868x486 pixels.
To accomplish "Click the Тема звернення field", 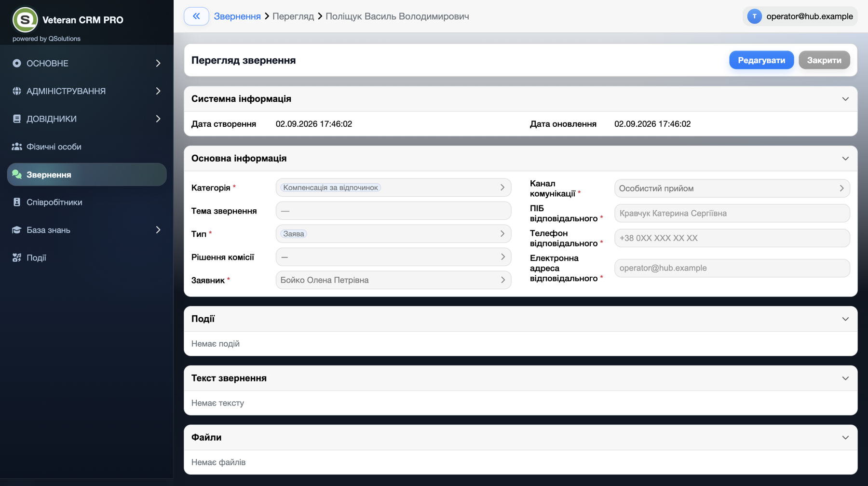I will (393, 211).
